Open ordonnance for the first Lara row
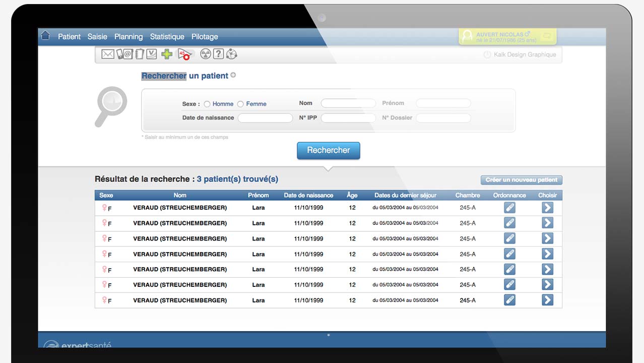The width and height of the screenshot is (644, 363). coord(509,208)
